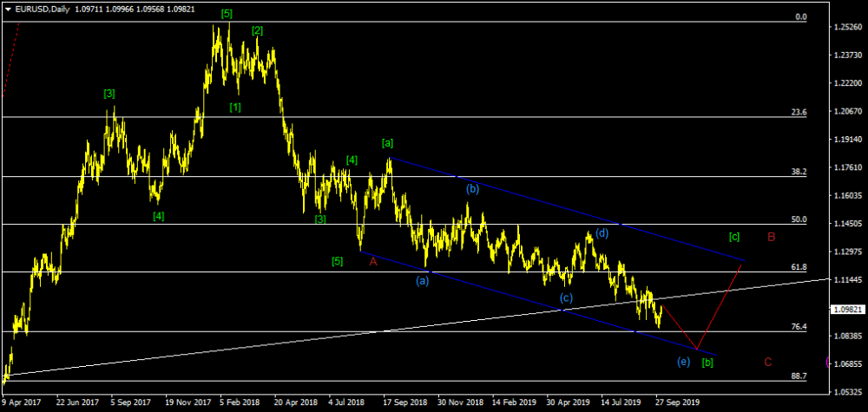Screen dimensions: 868x412
Task: Select the red B wave label
Action: point(771,238)
